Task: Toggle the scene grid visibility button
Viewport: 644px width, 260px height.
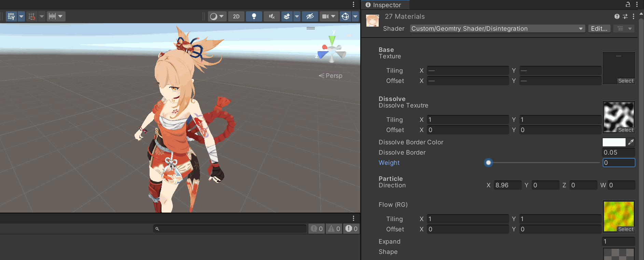Action: (x=11, y=16)
